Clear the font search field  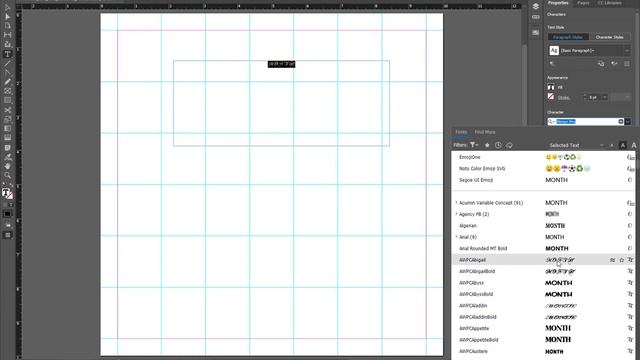tap(621, 122)
